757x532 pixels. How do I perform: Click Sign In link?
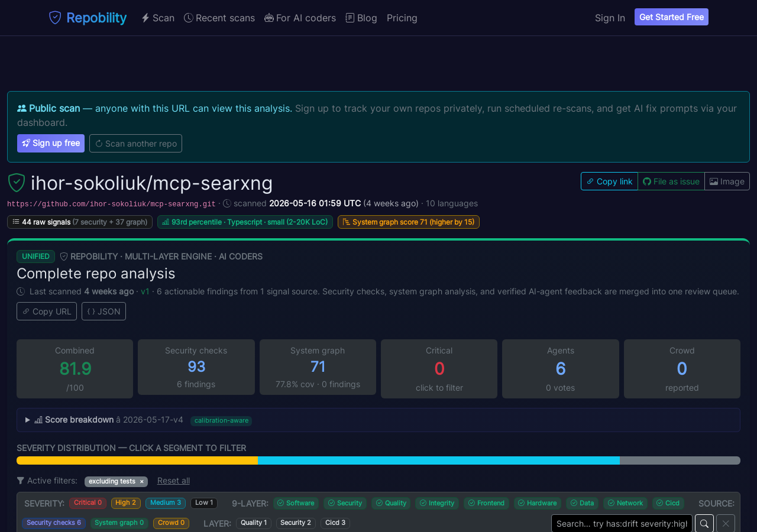pos(610,18)
